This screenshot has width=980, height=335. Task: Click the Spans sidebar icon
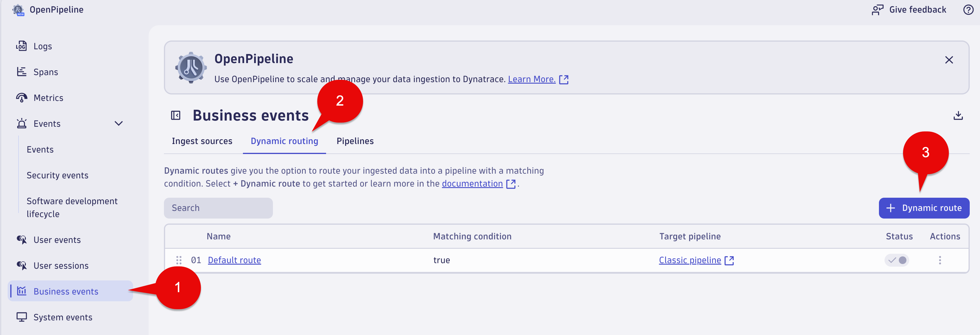[x=21, y=72]
